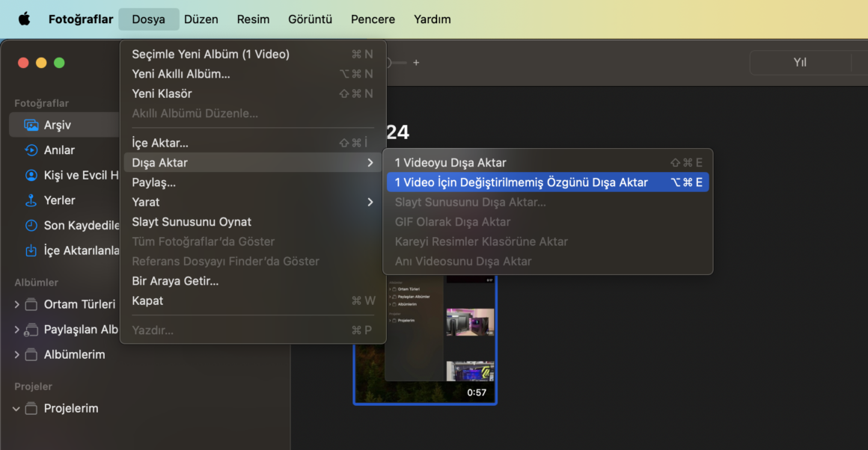Open the Apple menu
The height and width of the screenshot is (450, 868).
coord(25,19)
